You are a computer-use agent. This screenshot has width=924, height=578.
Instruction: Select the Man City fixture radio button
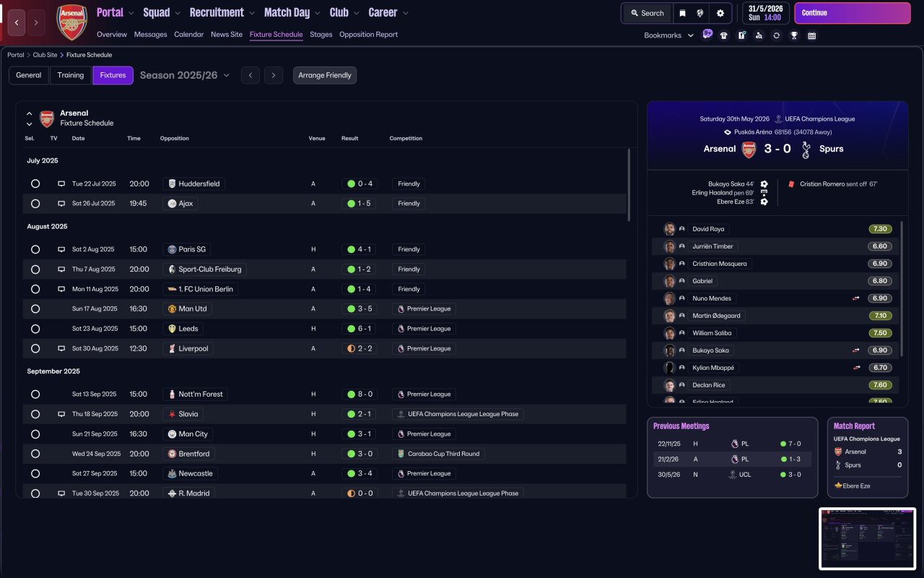tap(35, 434)
